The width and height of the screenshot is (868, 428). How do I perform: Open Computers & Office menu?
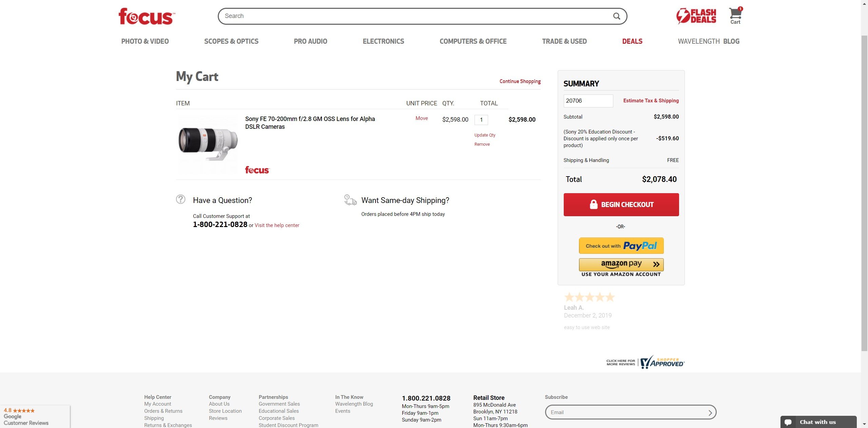(473, 41)
